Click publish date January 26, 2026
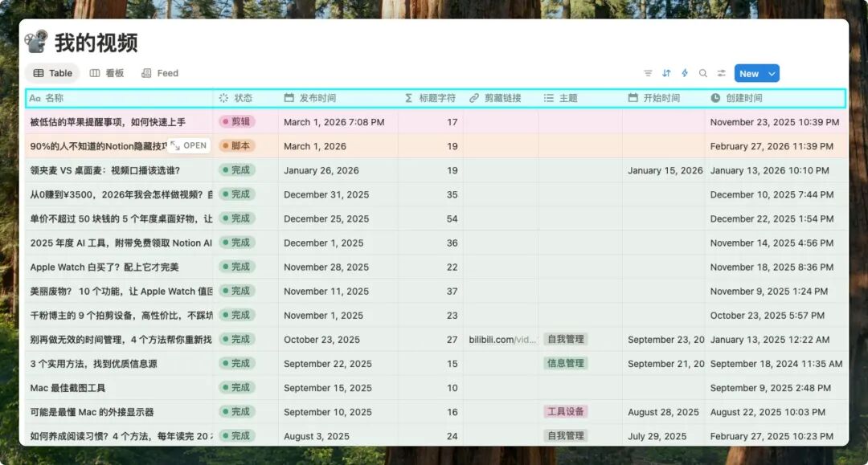This screenshot has height=465, width=868. pos(321,170)
